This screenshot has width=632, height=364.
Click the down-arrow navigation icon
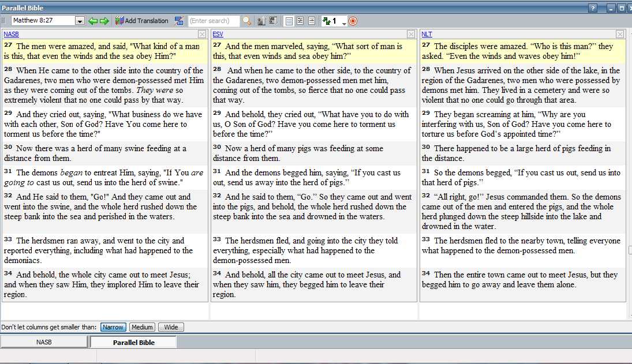(273, 21)
